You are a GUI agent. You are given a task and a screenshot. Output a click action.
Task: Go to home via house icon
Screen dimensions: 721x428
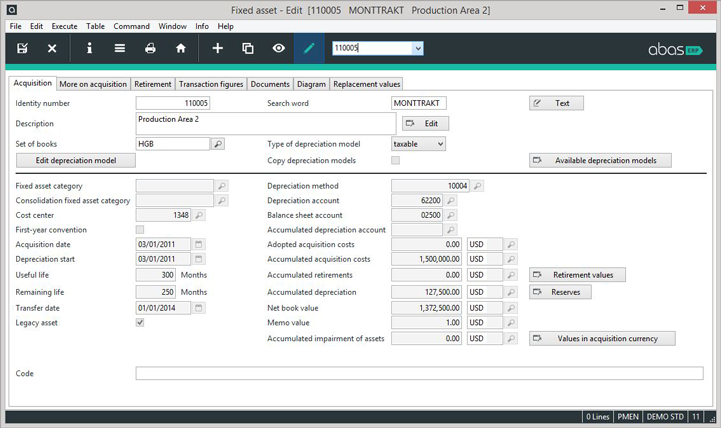click(181, 48)
